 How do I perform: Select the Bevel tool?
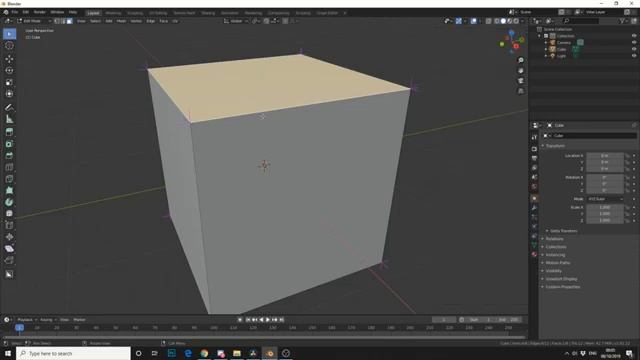tap(9, 156)
